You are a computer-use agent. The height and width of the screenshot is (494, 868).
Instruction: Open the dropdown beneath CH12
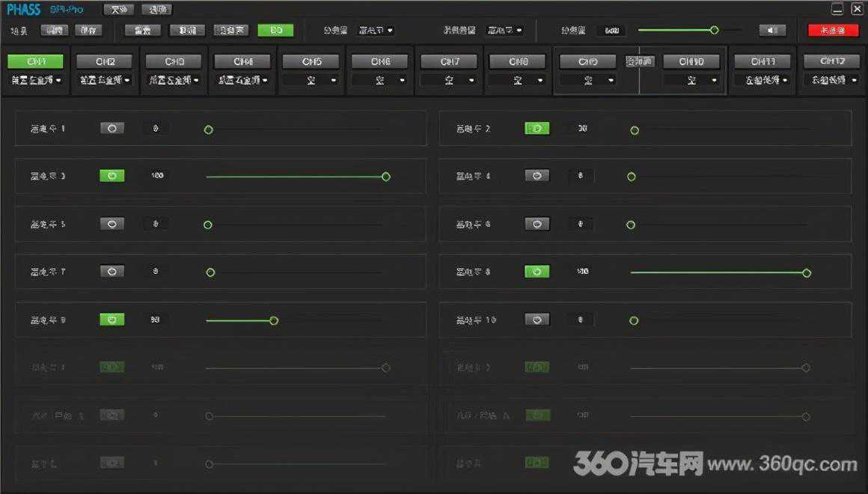click(x=833, y=79)
